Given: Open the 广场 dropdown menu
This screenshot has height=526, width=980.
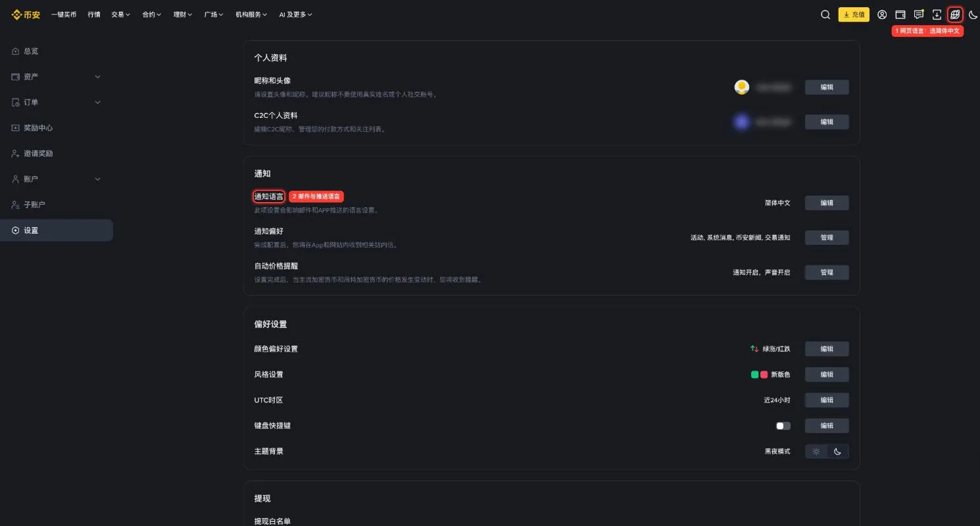Looking at the screenshot, I should pos(214,14).
